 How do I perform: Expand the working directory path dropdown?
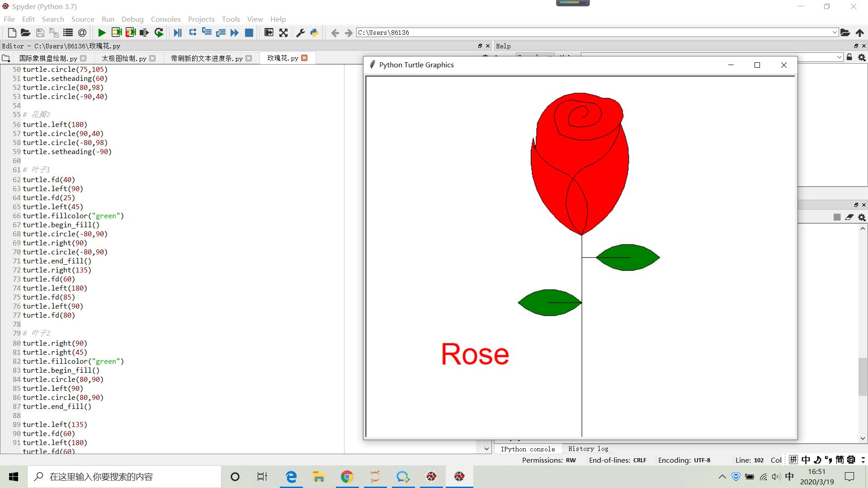[835, 33]
